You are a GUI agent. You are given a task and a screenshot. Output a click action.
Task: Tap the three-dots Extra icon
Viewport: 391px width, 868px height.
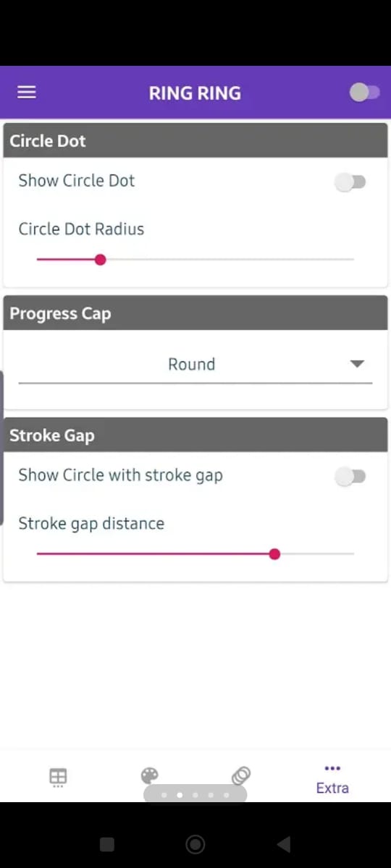(332, 768)
